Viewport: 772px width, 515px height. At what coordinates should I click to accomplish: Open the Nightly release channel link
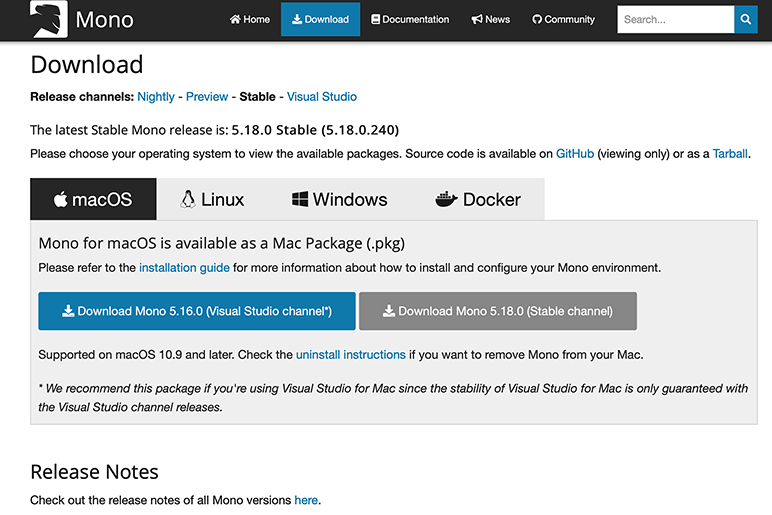tap(156, 97)
